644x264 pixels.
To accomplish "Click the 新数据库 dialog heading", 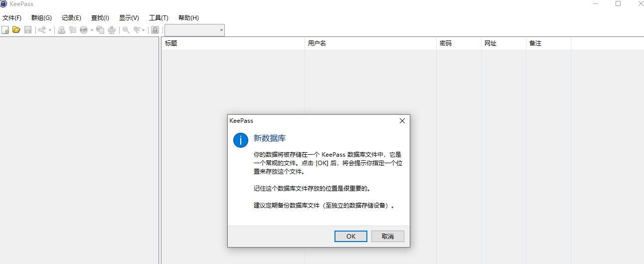I will (270, 138).
